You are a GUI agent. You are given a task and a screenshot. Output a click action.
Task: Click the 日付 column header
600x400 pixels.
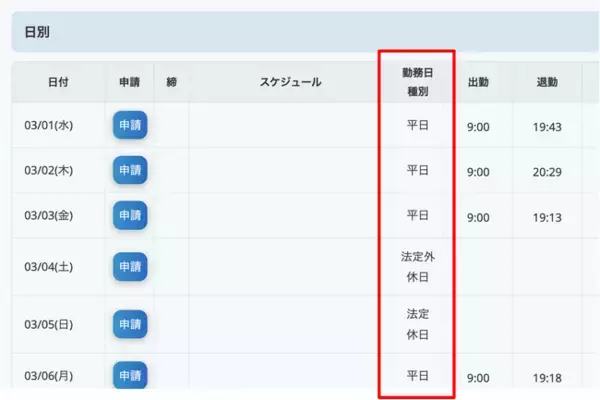click(x=58, y=82)
